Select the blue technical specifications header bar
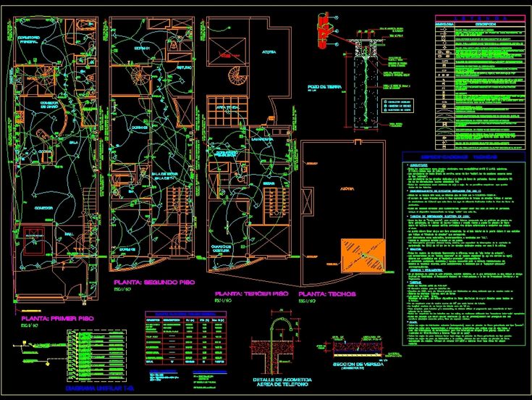The width and height of the screenshot is (532, 400). click(463, 157)
